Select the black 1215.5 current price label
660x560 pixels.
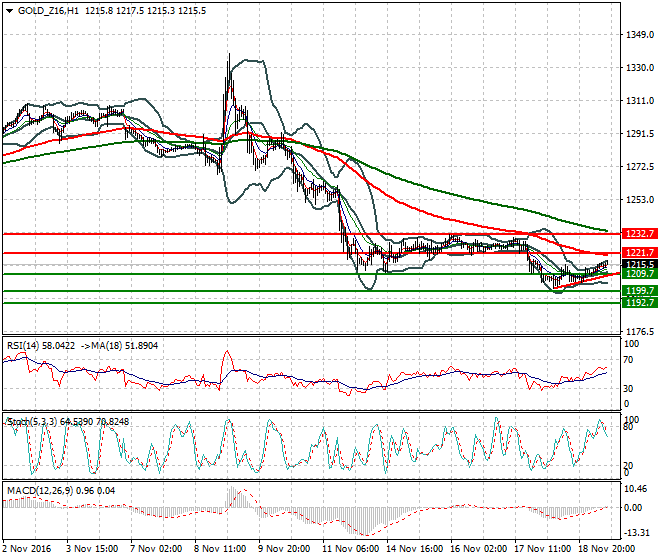640,264
